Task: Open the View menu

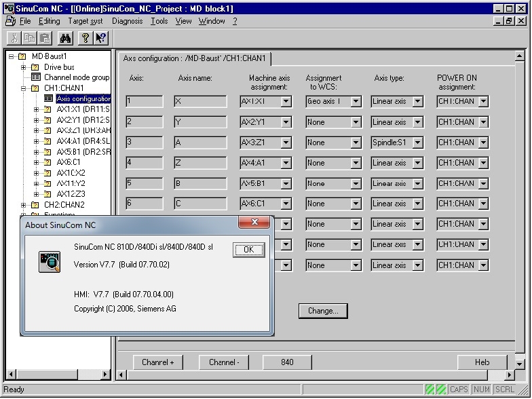Action: pyautogui.click(x=183, y=21)
